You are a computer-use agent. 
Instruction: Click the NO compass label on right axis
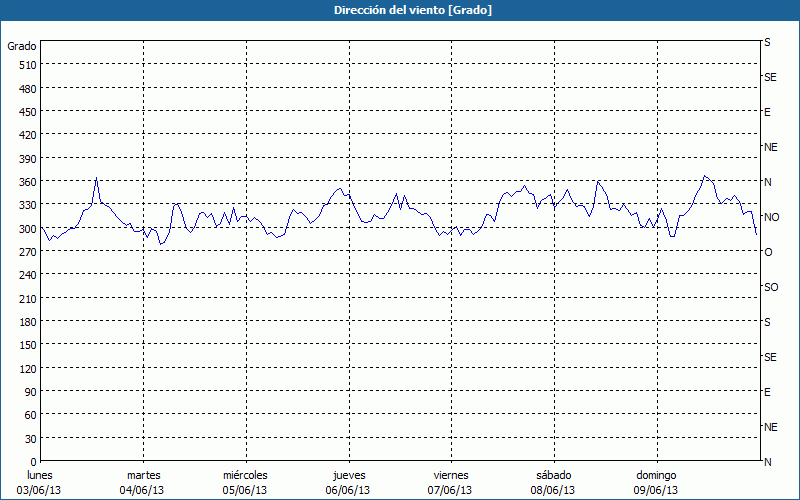pyautogui.click(x=771, y=217)
